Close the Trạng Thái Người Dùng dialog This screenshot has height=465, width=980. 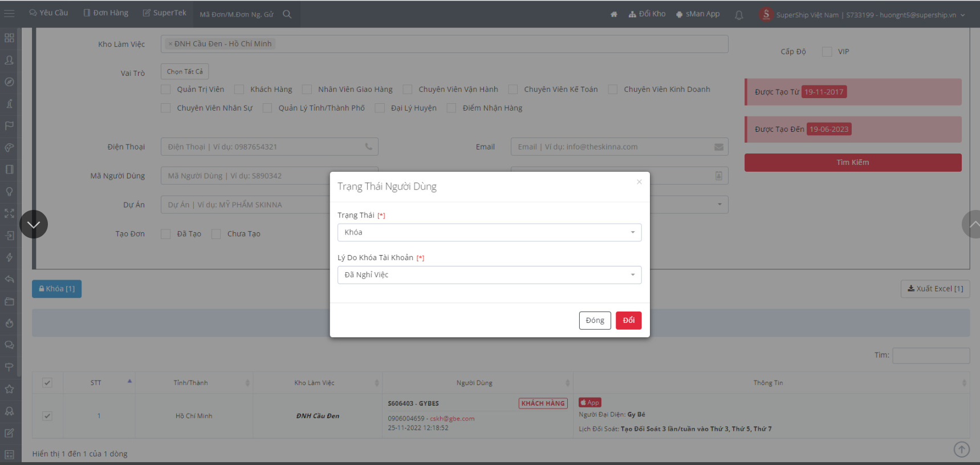tap(639, 181)
